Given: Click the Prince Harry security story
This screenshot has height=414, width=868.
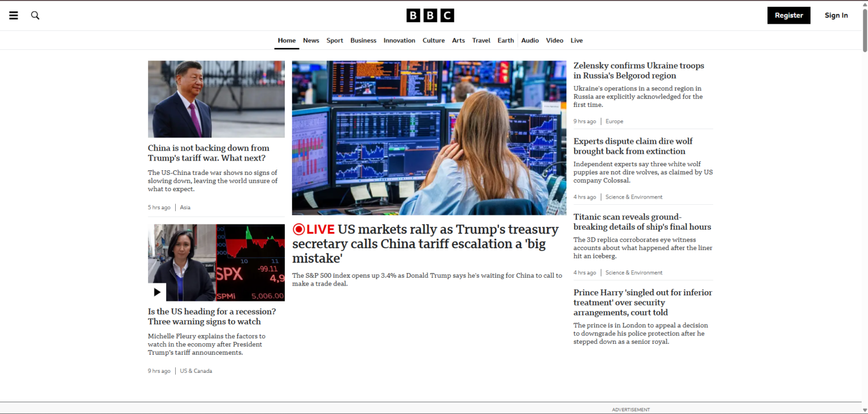Looking at the screenshot, I should [x=643, y=302].
